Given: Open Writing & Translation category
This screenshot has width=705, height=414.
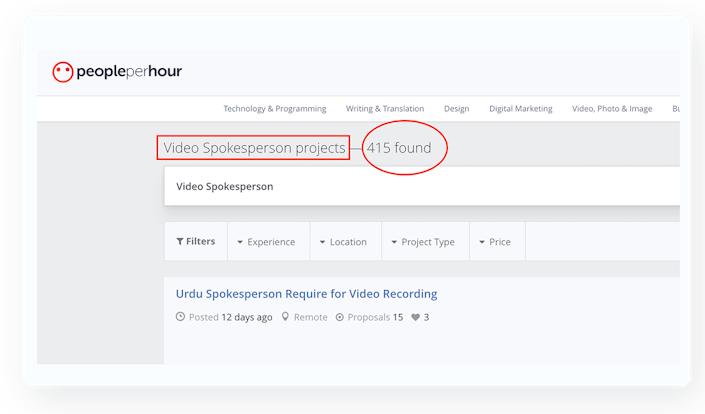Looking at the screenshot, I should coord(385,109).
